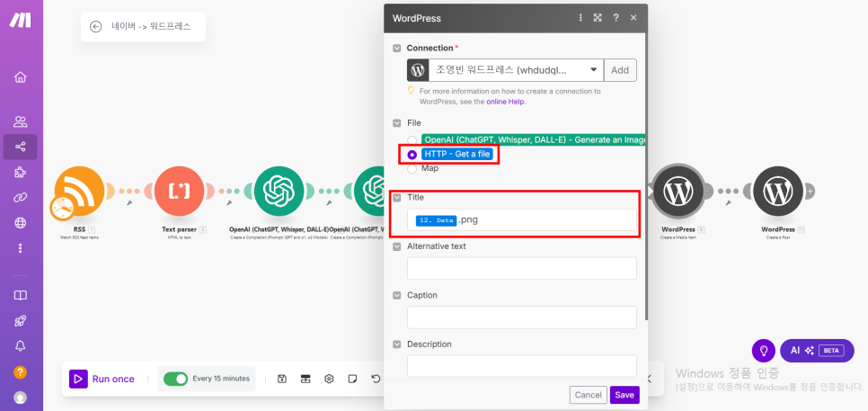The width and height of the screenshot is (868, 411).
Task: Add module after the last WordPress node
Action: pyautogui.click(x=810, y=191)
